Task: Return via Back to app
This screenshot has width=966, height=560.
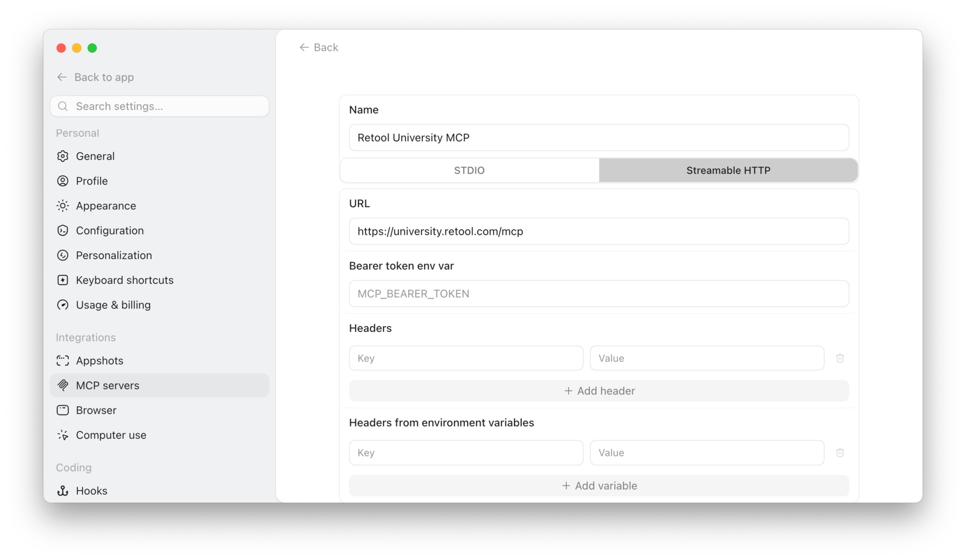Action: (x=96, y=77)
